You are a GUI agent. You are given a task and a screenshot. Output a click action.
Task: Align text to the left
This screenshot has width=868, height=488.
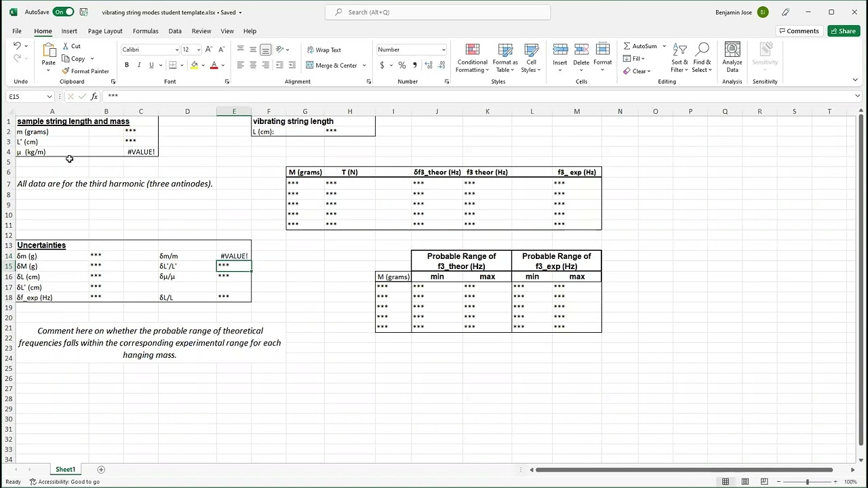coord(241,65)
